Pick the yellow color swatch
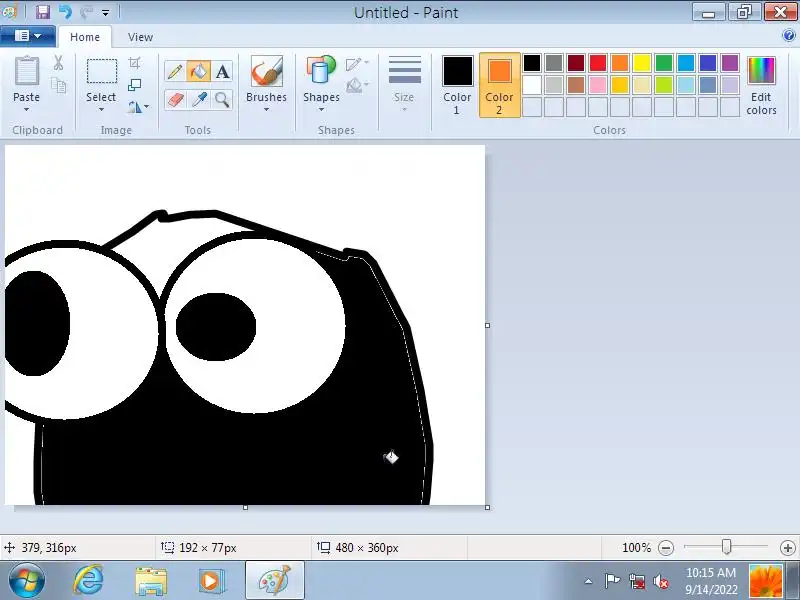 pyautogui.click(x=642, y=63)
